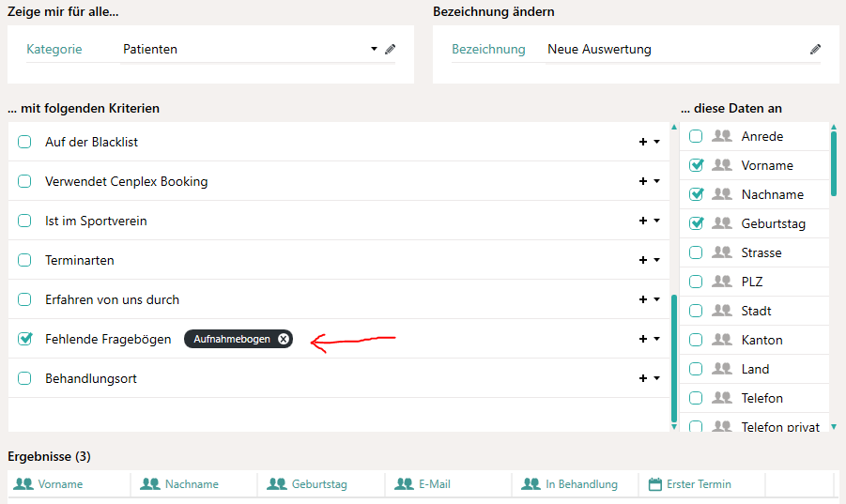Viewport: 846px width, 504px height.
Task: Click the plus icon for Fehlende Fragebögen
Action: click(643, 339)
